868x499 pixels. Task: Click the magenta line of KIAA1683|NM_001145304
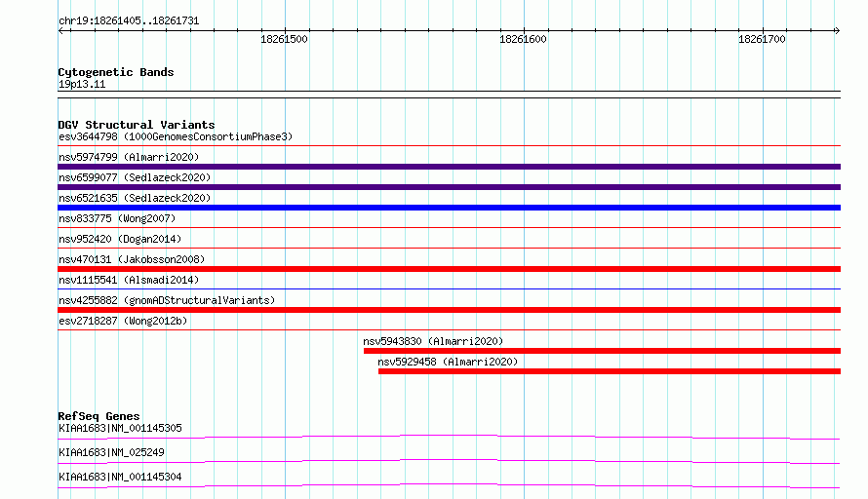pos(449,485)
